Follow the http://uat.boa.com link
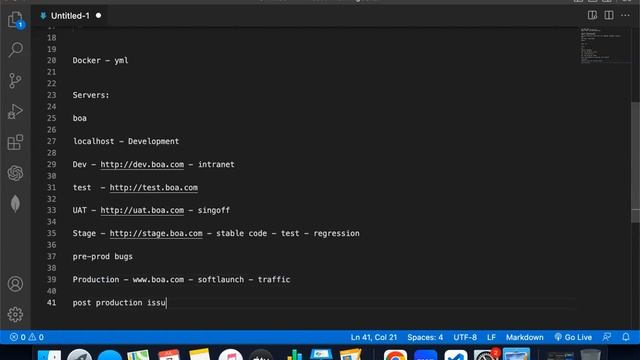 [142, 210]
